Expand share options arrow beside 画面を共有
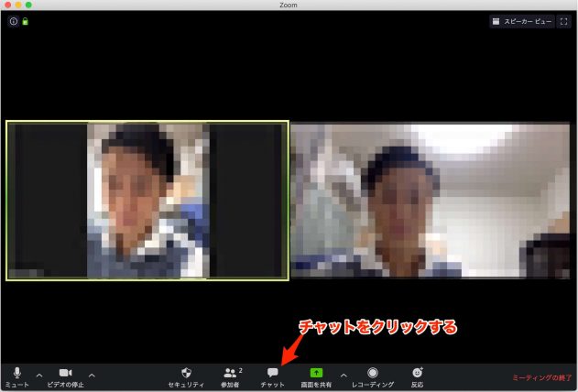Screen dimensions: 578x392 (x=344, y=375)
